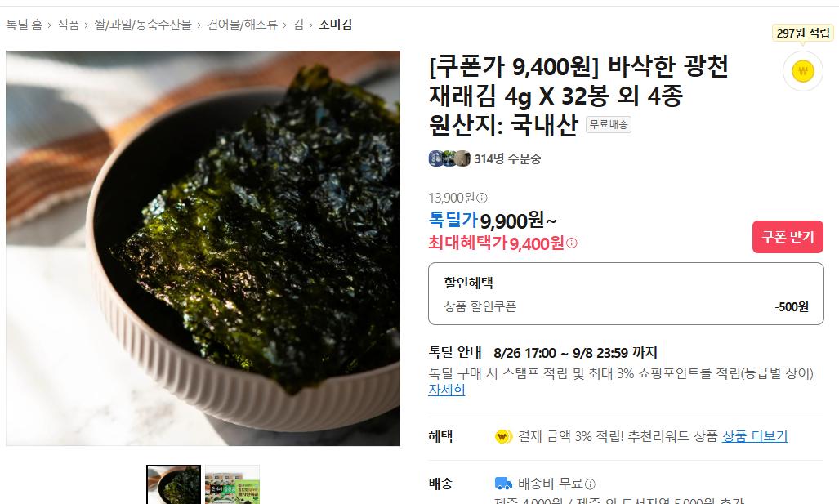Screen dimensions: 839x504
Task: Open info icon beside 13,900원 original price
Action: (x=482, y=198)
